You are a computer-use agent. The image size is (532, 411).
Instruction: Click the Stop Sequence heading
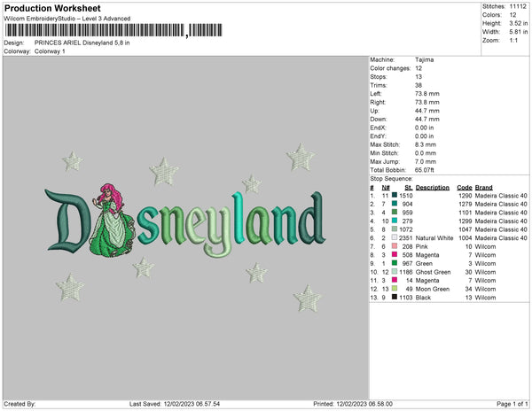pyautogui.click(x=391, y=179)
